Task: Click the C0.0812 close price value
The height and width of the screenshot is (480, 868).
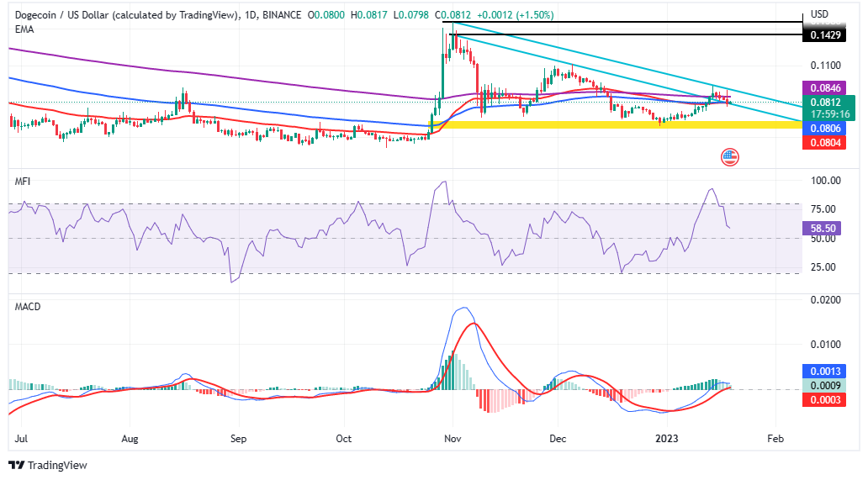Action: point(453,15)
